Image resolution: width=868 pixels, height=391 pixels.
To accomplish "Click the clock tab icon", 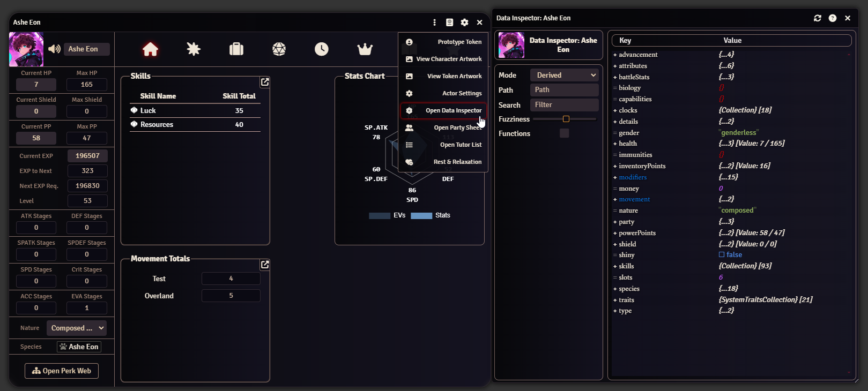I will 322,49.
